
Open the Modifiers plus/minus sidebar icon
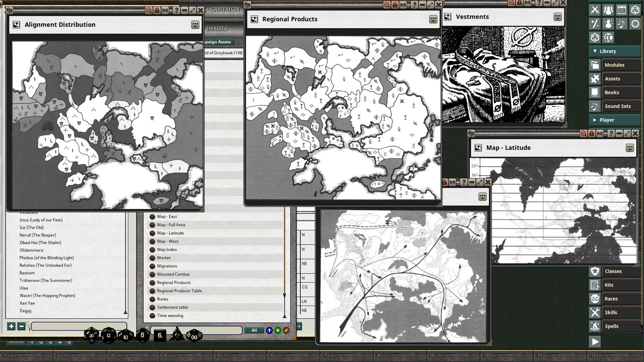[595, 23]
